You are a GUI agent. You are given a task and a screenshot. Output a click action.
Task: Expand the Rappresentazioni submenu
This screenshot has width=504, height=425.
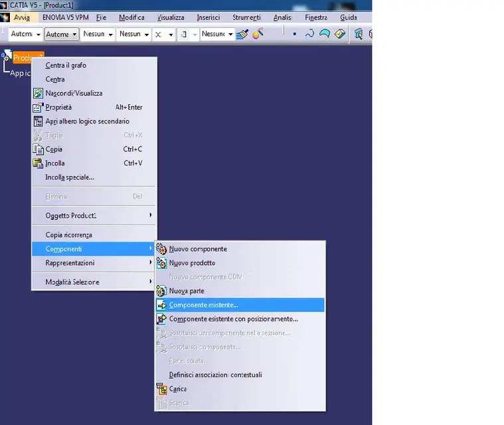click(94, 263)
